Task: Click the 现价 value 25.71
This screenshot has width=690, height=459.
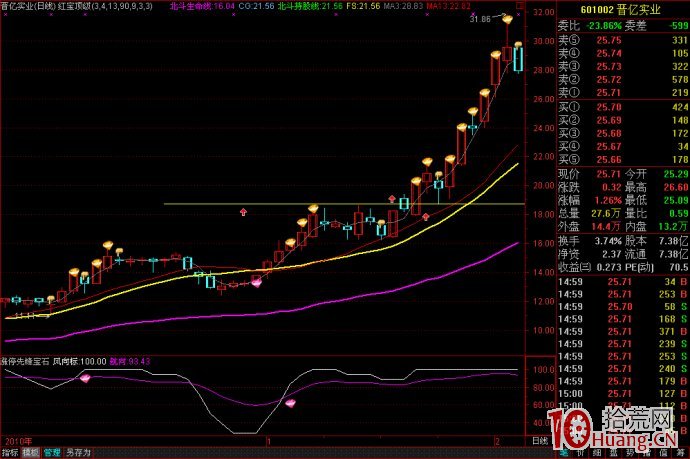Action: (x=609, y=174)
